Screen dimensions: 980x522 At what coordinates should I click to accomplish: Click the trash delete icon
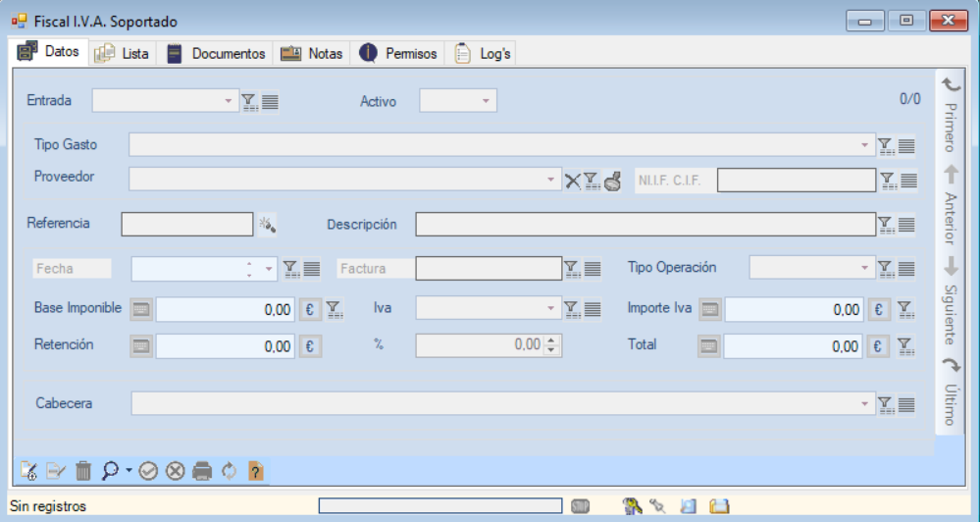click(x=83, y=472)
